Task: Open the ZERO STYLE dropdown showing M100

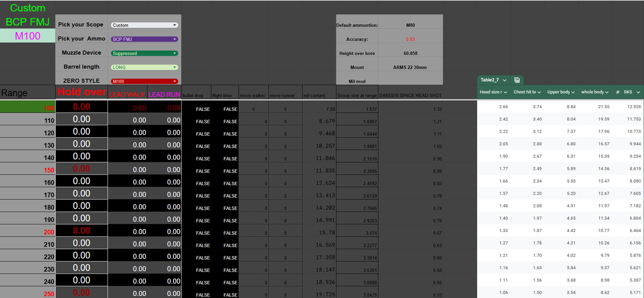Action: pyautogui.click(x=144, y=81)
